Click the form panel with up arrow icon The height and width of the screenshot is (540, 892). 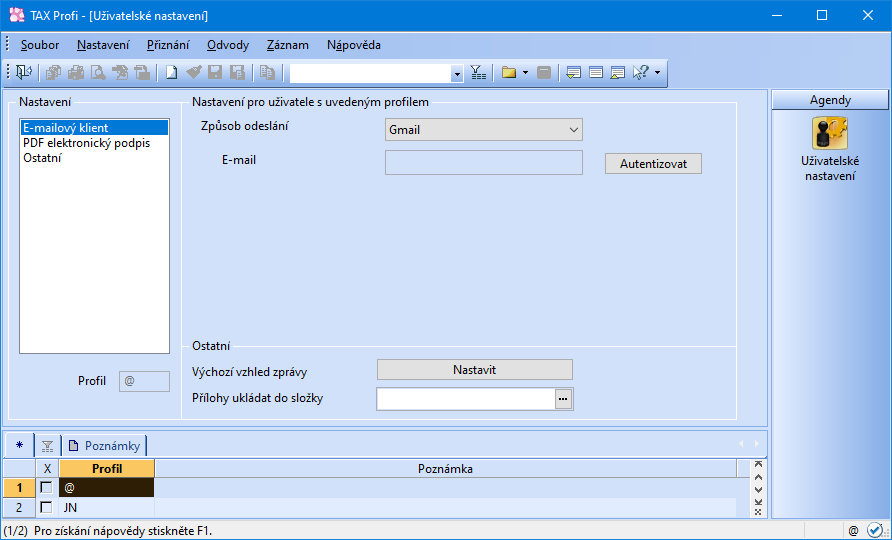pyautogui.click(x=617, y=73)
